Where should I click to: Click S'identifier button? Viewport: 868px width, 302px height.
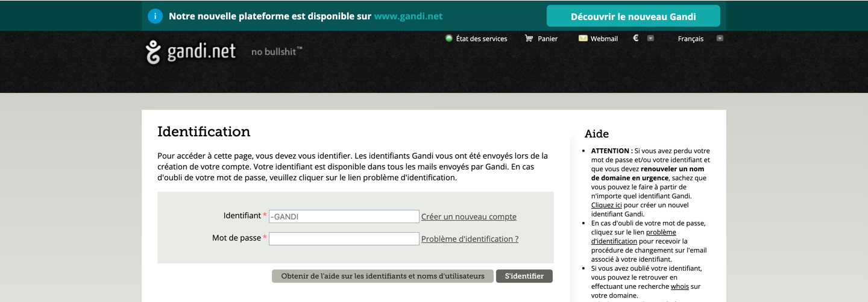[524, 276]
